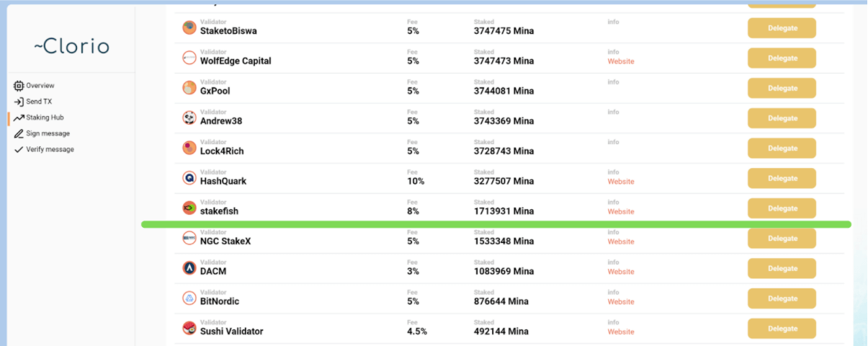Click the DACM validator logo
The image size is (868, 346).
click(189, 268)
